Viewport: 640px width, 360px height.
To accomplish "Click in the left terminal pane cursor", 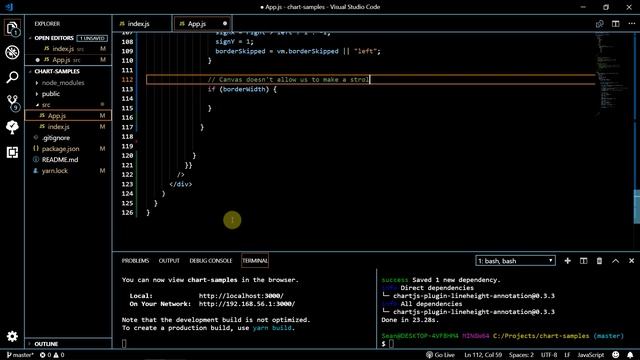I will pyautogui.click(x=124, y=344).
